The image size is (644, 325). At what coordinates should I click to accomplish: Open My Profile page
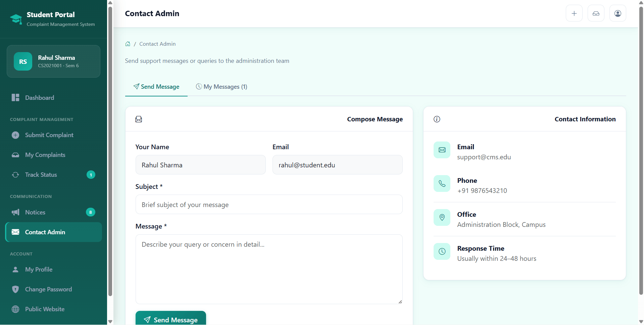[53, 270]
